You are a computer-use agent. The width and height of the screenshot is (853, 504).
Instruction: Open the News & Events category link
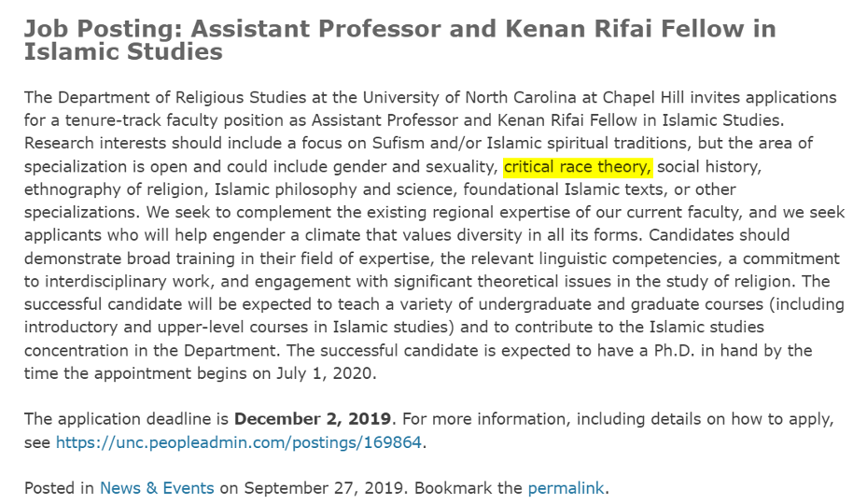pyautogui.click(x=157, y=488)
